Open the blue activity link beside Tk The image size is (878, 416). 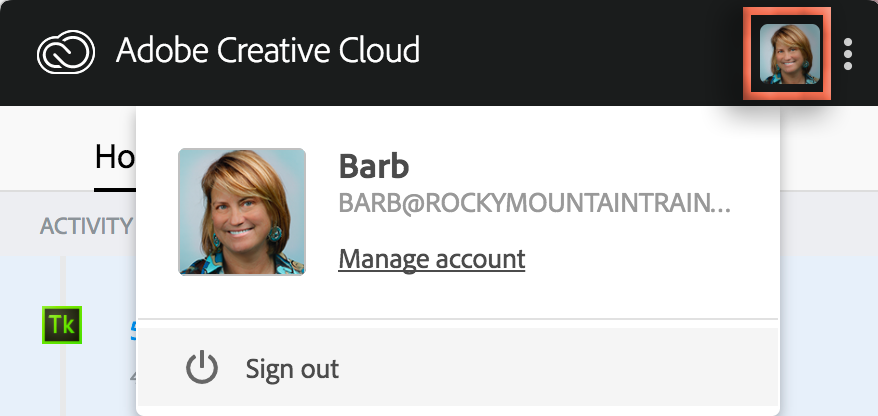pyautogui.click(x=133, y=328)
